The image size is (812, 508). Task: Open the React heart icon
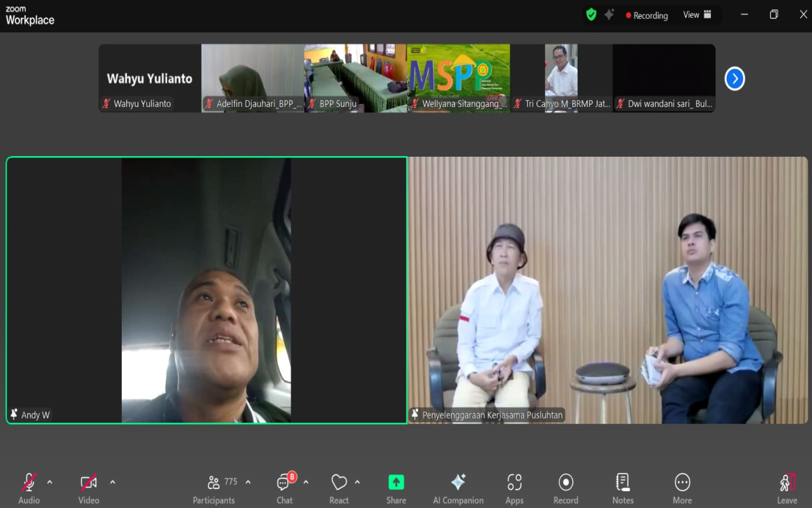(339, 488)
